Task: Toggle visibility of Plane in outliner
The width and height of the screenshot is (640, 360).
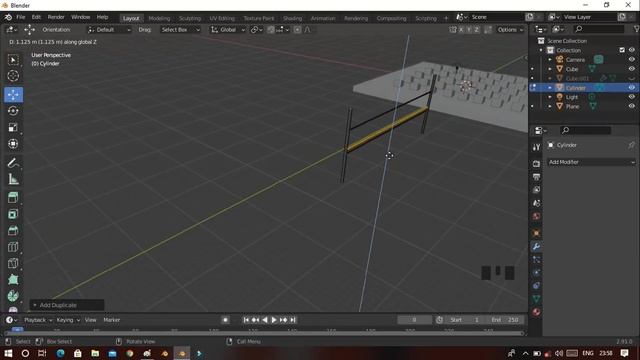Action: click(x=631, y=106)
